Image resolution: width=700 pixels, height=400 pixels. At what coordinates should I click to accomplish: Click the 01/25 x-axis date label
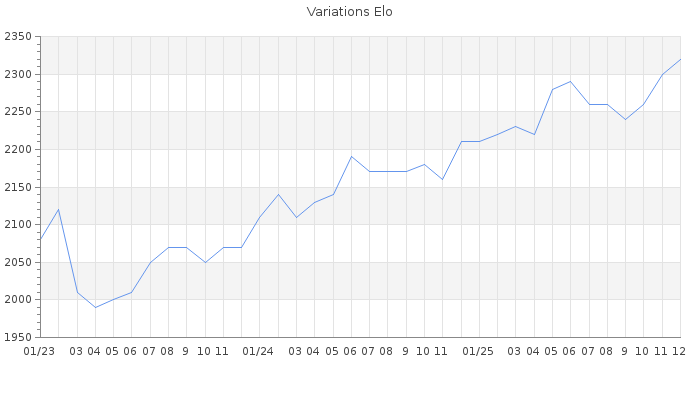pos(479,351)
